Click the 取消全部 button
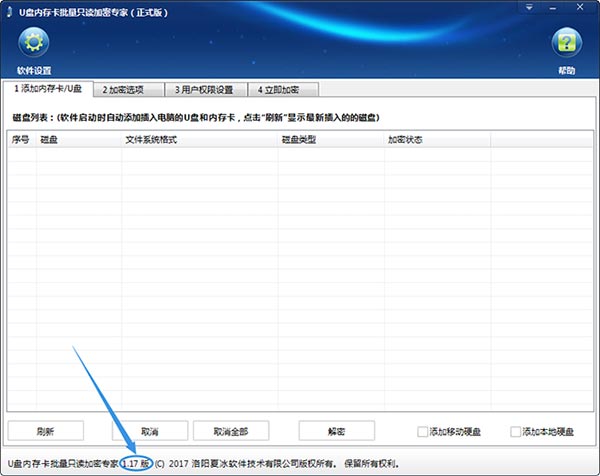 (231, 431)
